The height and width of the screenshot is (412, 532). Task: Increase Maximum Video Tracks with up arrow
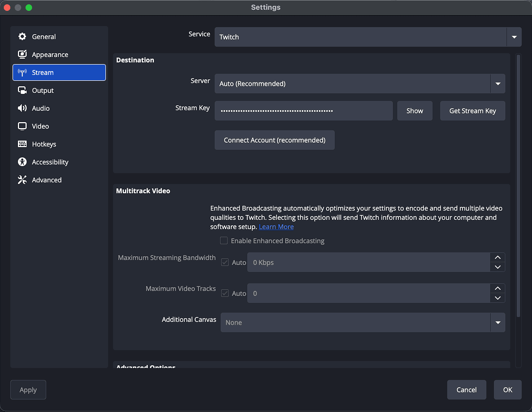pyautogui.click(x=497, y=289)
